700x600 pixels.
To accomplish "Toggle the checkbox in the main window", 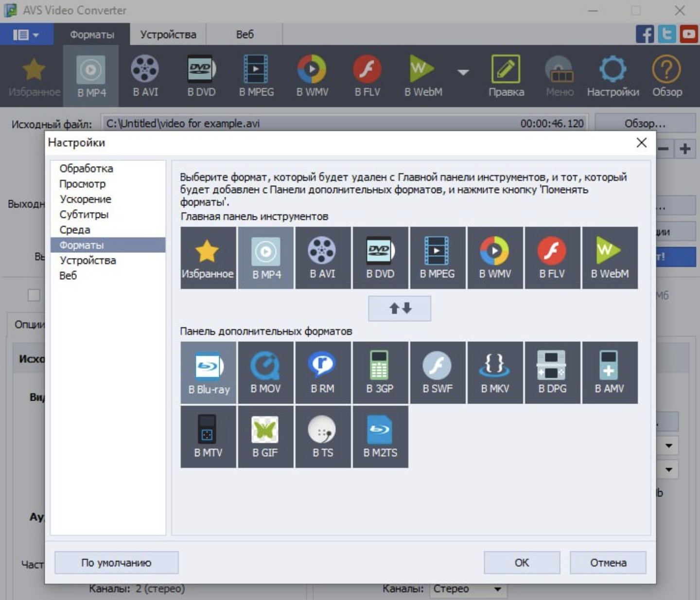I will click(34, 295).
